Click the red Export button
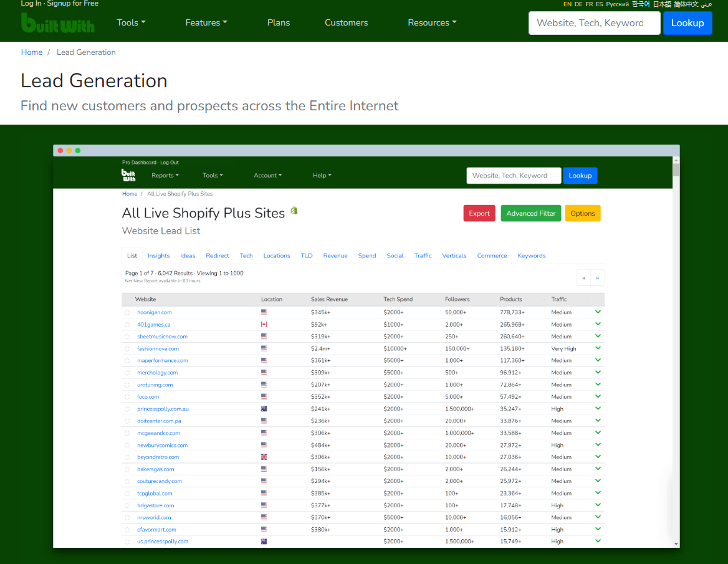Screen dimensions: 728x564 click(x=479, y=214)
